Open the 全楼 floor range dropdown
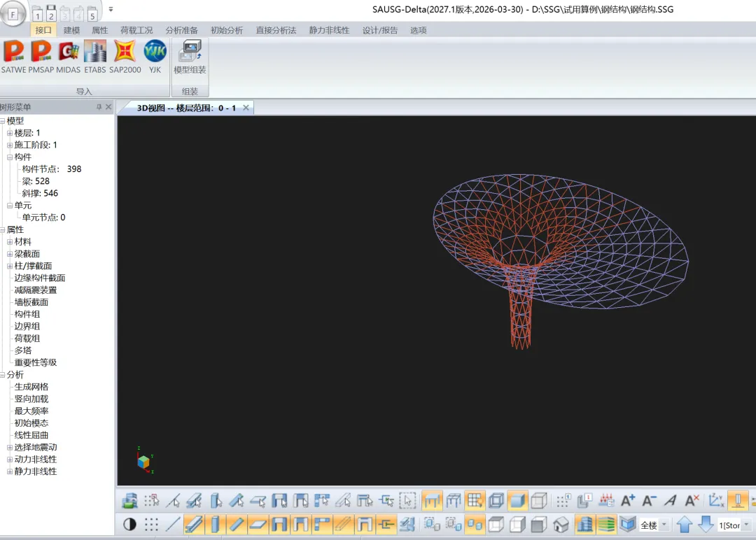 (x=664, y=525)
